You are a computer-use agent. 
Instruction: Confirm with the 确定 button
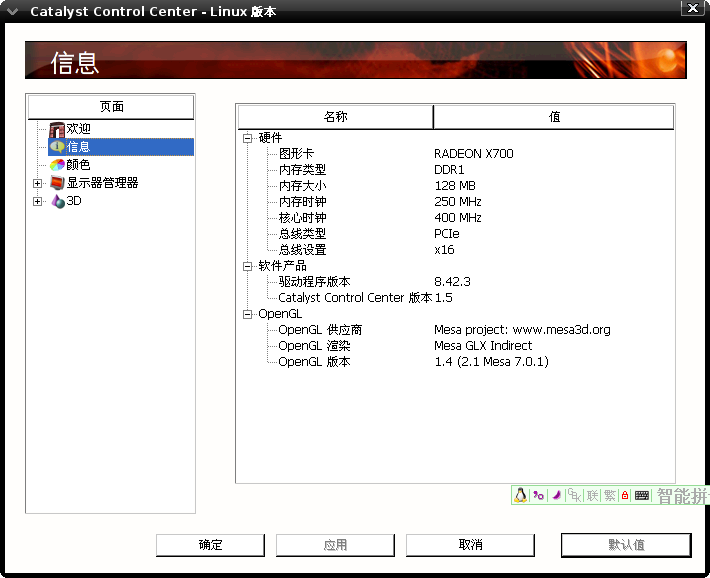coord(210,545)
